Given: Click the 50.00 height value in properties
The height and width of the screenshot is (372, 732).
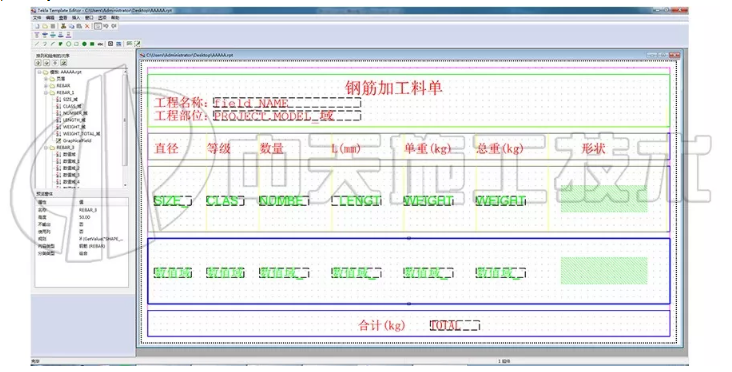Looking at the screenshot, I should [84, 217].
